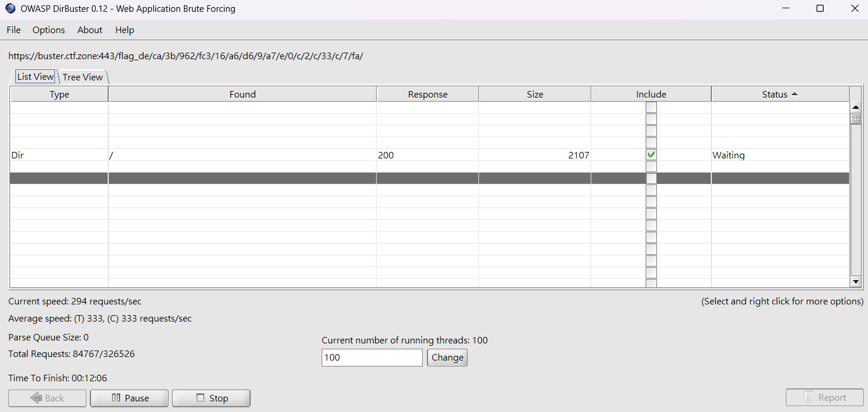Click the results list scrollbar thumb

[x=855, y=119]
